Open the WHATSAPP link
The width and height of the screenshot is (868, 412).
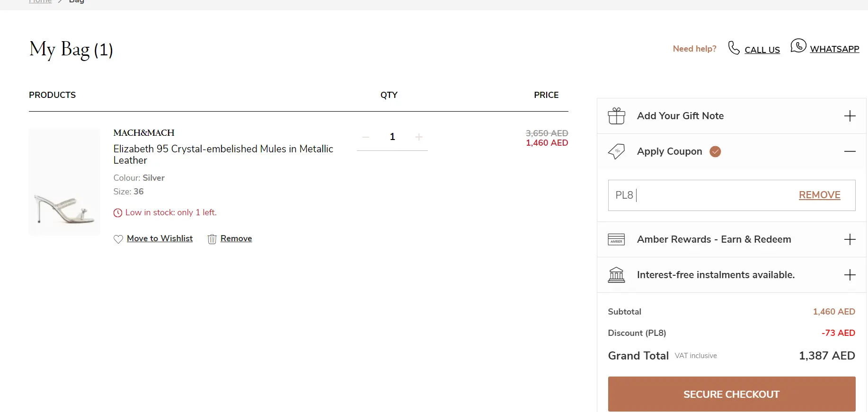834,49
